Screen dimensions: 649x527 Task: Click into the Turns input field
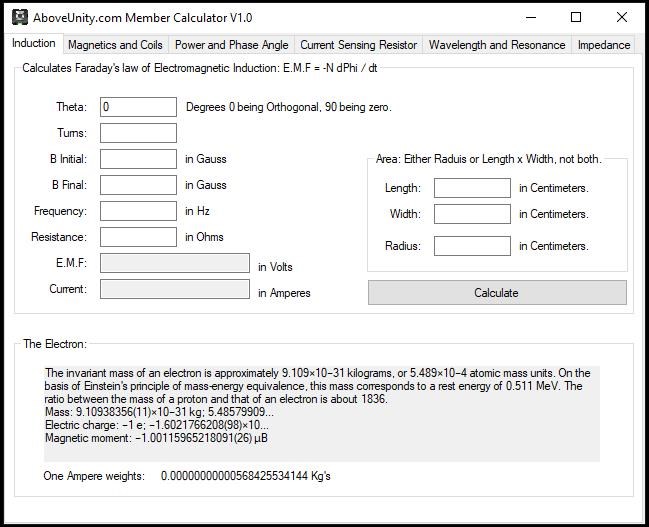138,133
